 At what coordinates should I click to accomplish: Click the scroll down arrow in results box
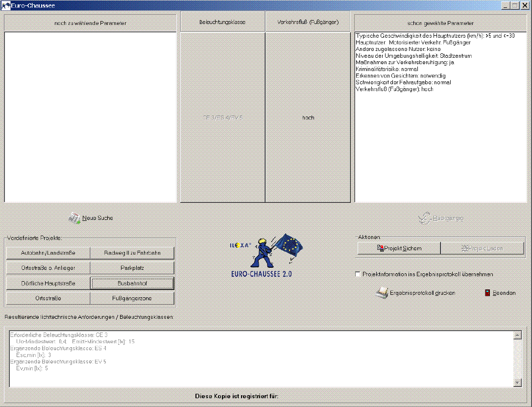[517, 383]
